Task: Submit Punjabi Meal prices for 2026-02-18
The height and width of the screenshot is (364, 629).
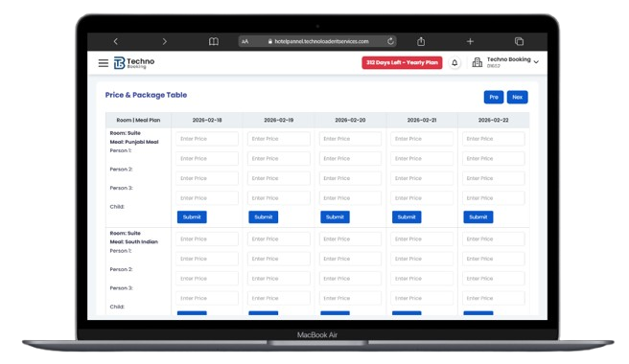Action: (x=192, y=216)
